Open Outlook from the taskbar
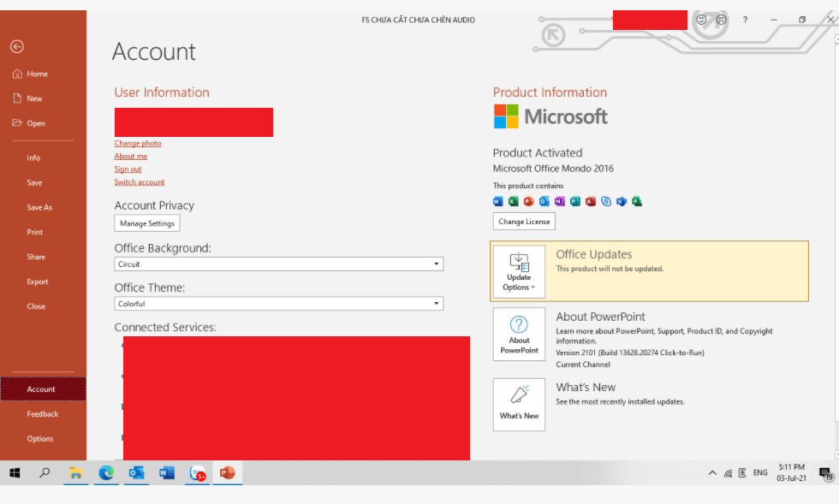The width and height of the screenshot is (839, 504). tap(136, 473)
